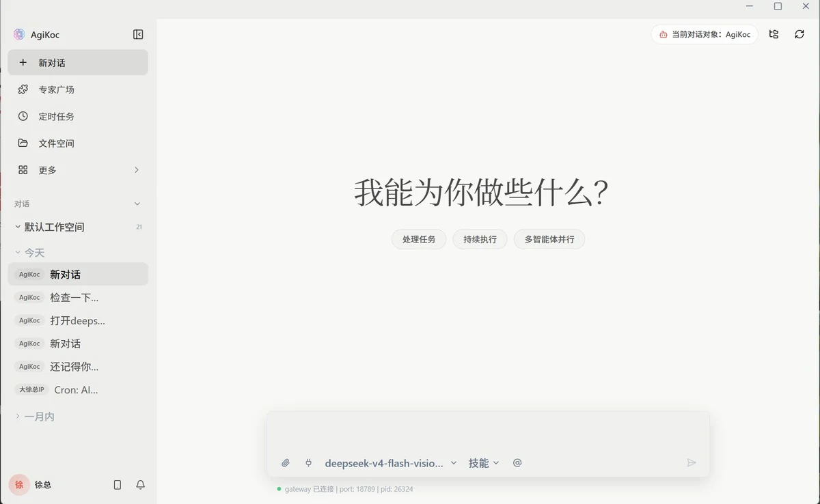Expand the 更多 menu item
The height and width of the screenshot is (504, 820).
78,170
